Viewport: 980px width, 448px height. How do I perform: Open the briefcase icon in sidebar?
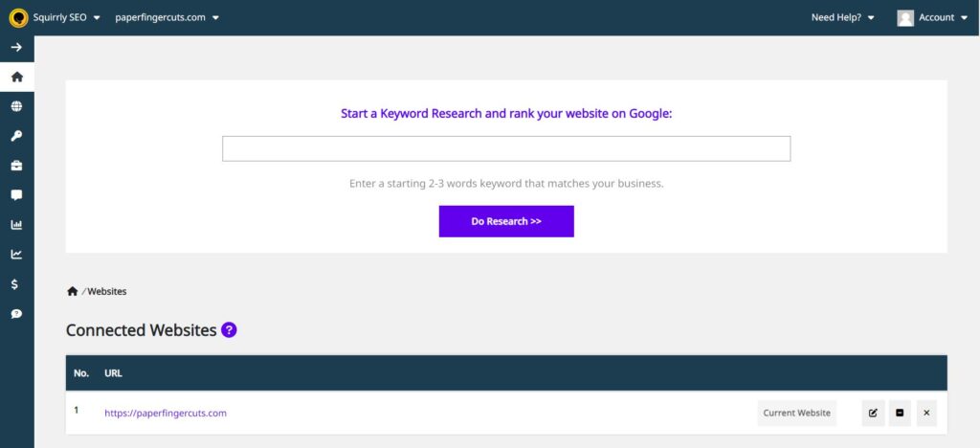[17, 167]
